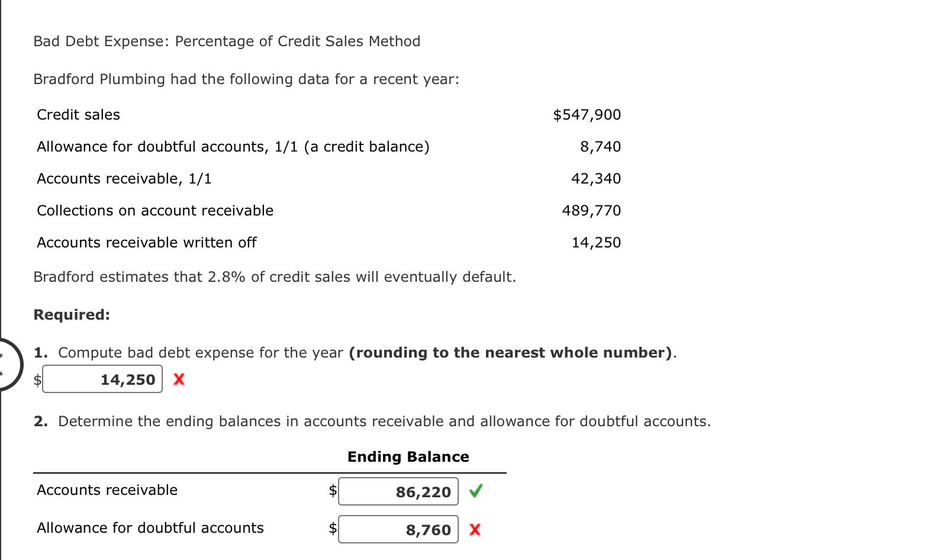This screenshot has width=927, height=560.
Task: Select the Allowance for doubtful accounts input showing 8,760
Action: click(x=398, y=529)
